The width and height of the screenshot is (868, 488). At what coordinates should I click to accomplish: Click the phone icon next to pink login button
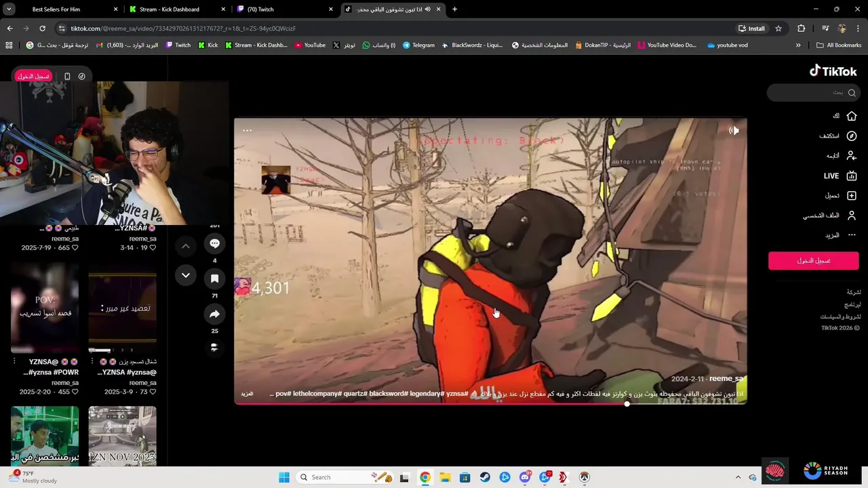[x=67, y=77]
